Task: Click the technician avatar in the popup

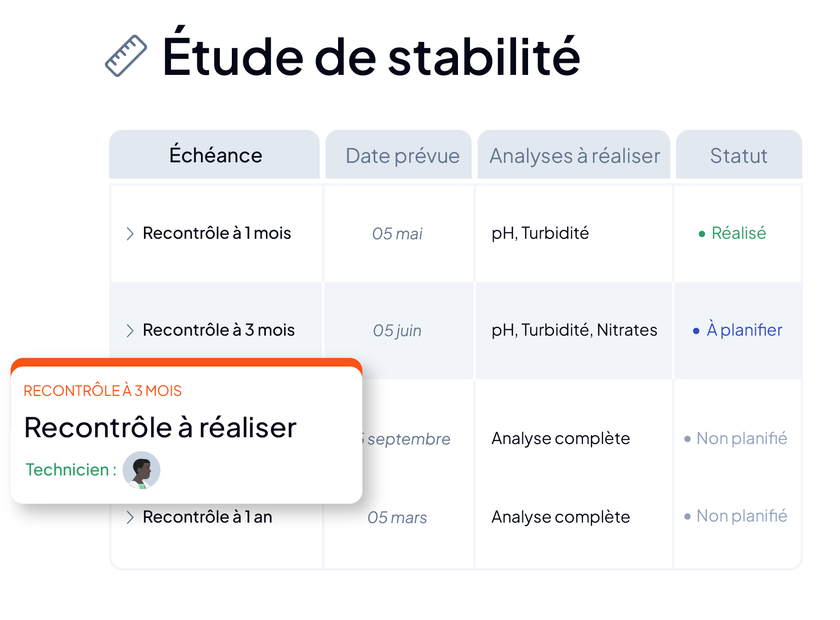Action: (x=141, y=470)
